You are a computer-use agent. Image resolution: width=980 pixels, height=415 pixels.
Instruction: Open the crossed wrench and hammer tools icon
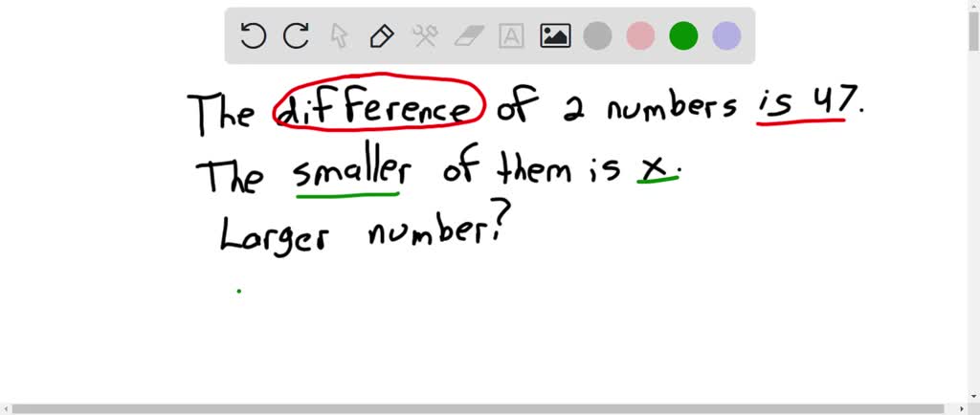coord(425,36)
